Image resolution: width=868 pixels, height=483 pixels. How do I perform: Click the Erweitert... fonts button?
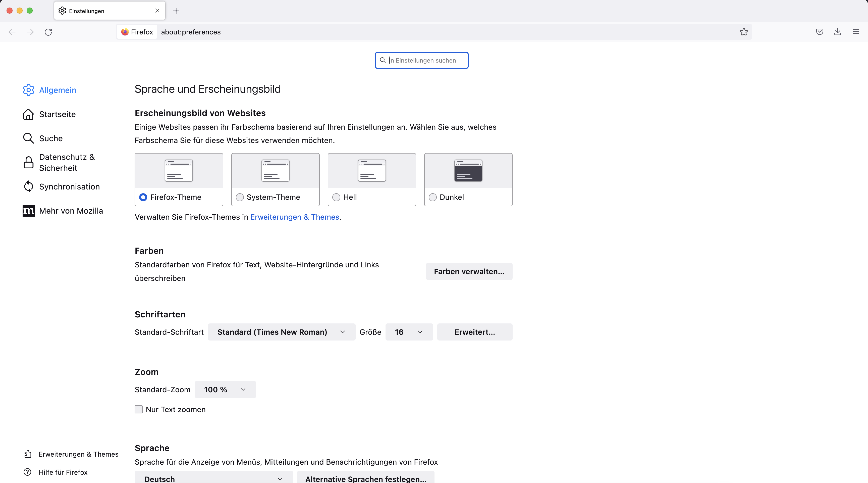click(475, 332)
